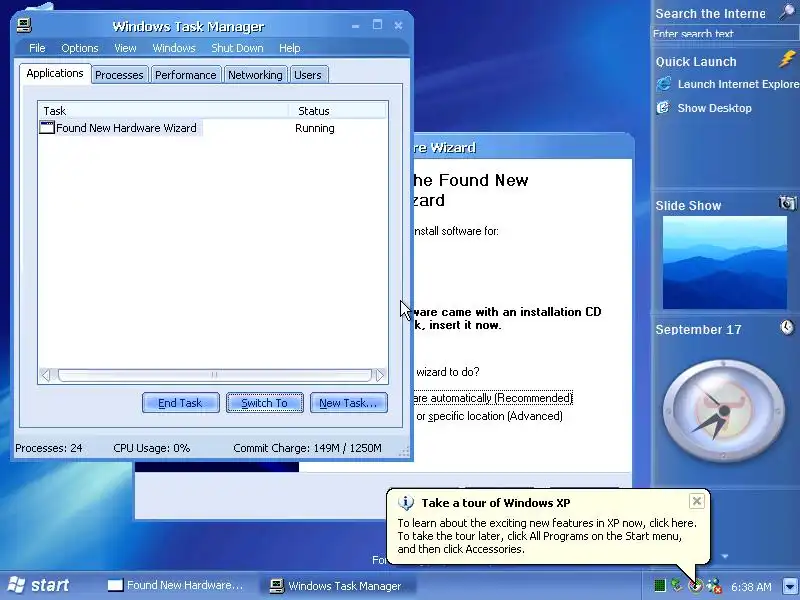
Task: Click the blue mountains slide show thumbnail
Action: [724, 262]
